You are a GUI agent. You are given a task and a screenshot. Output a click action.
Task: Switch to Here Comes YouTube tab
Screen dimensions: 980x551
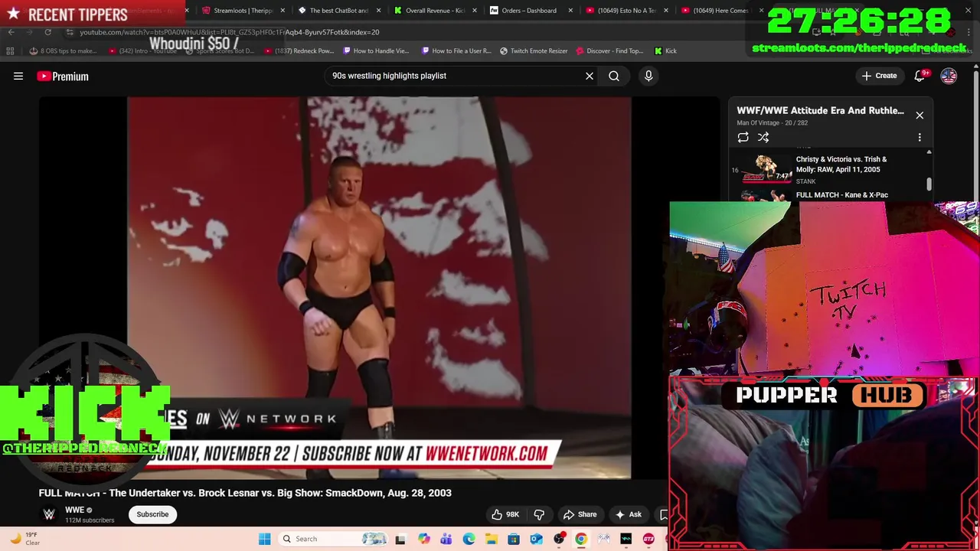(x=716, y=11)
